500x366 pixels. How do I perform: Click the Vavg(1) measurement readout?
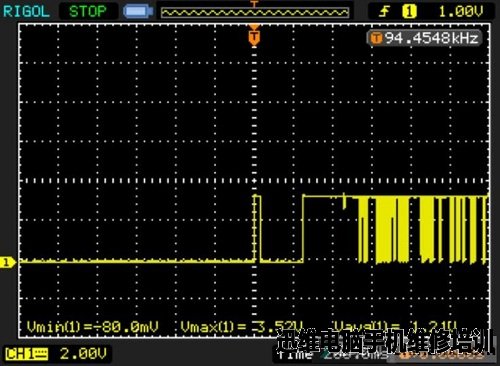click(x=395, y=326)
